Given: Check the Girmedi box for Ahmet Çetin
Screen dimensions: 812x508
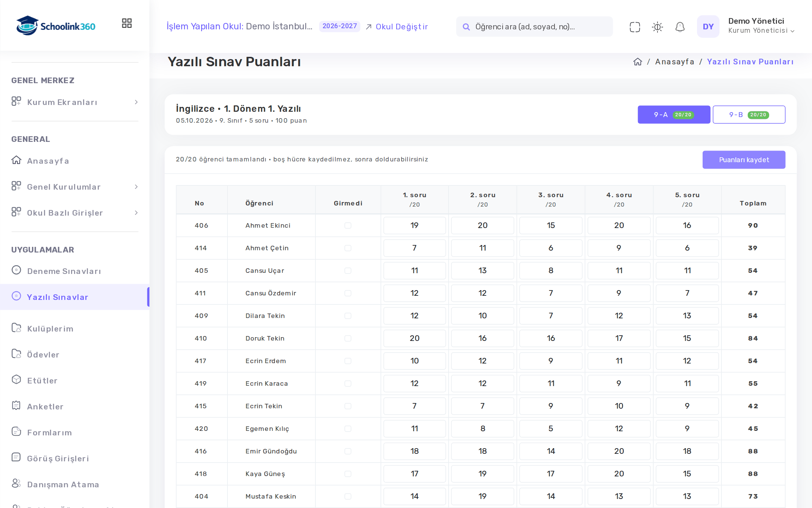Looking at the screenshot, I should click(348, 248).
